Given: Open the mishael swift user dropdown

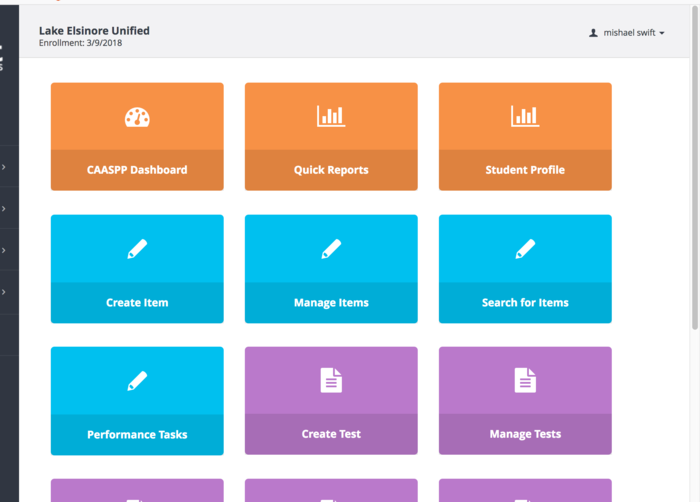Looking at the screenshot, I should (x=627, y=33).
